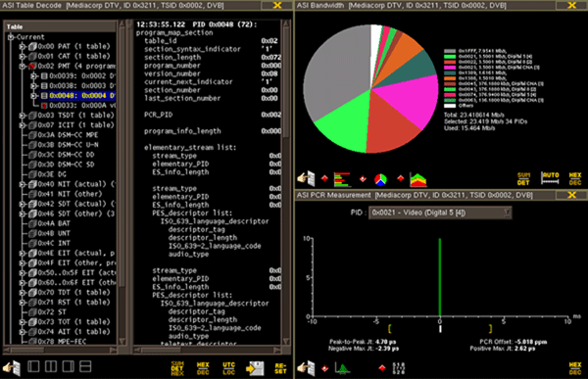Click the white center marker under the PCR graph
This screenshot has height=379, width=588.
(x=440, y=329)
